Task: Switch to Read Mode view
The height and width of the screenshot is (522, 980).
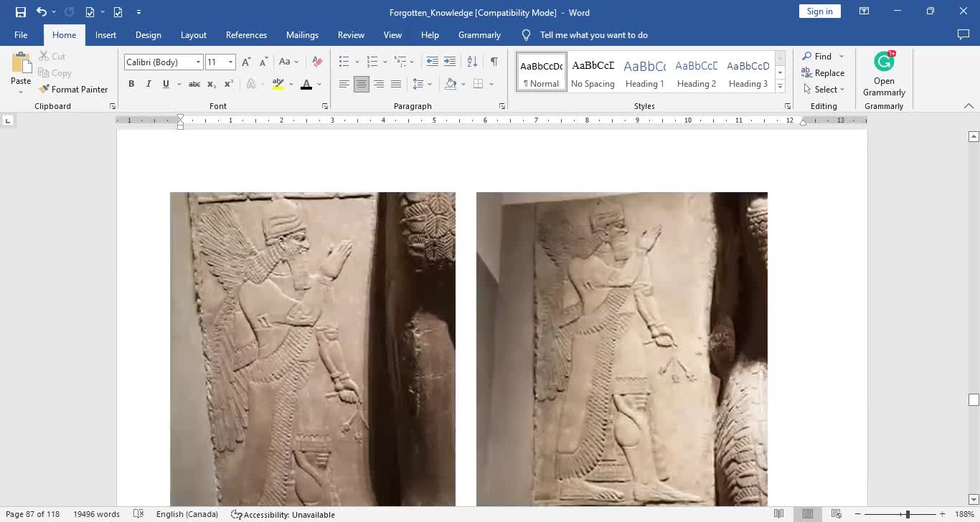Action: click(x=779, y=514)
